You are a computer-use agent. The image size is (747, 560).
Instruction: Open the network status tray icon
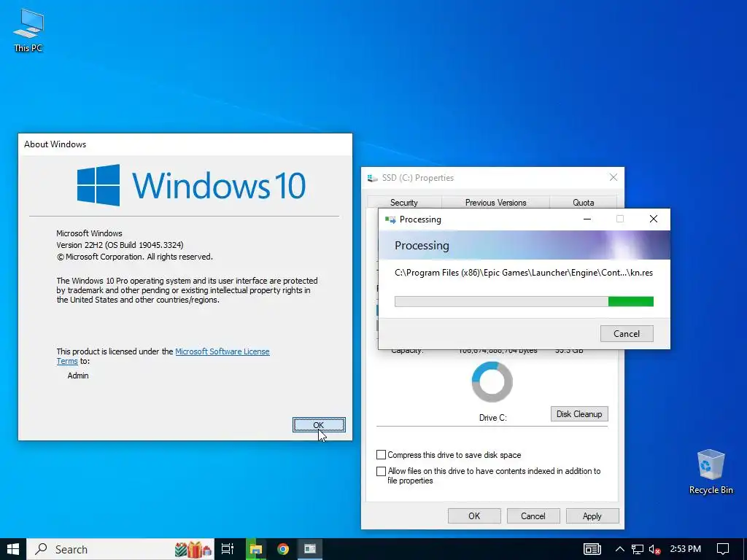point(638,549)
